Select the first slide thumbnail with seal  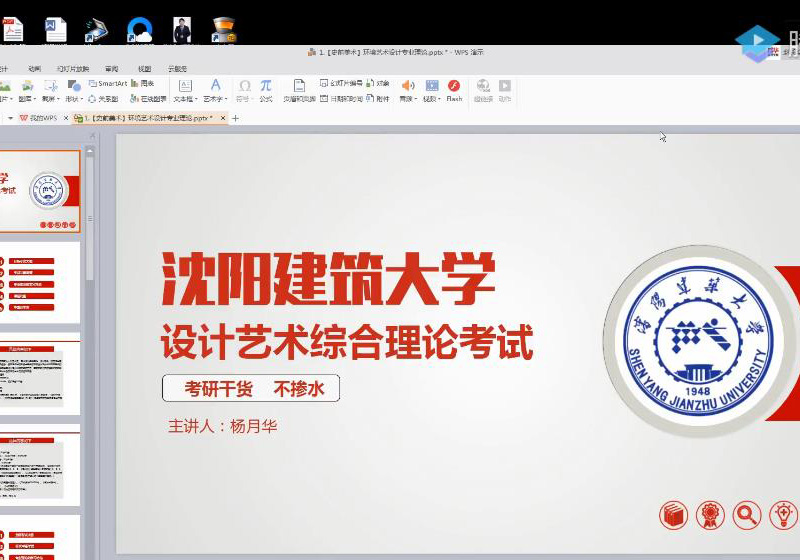40,191
